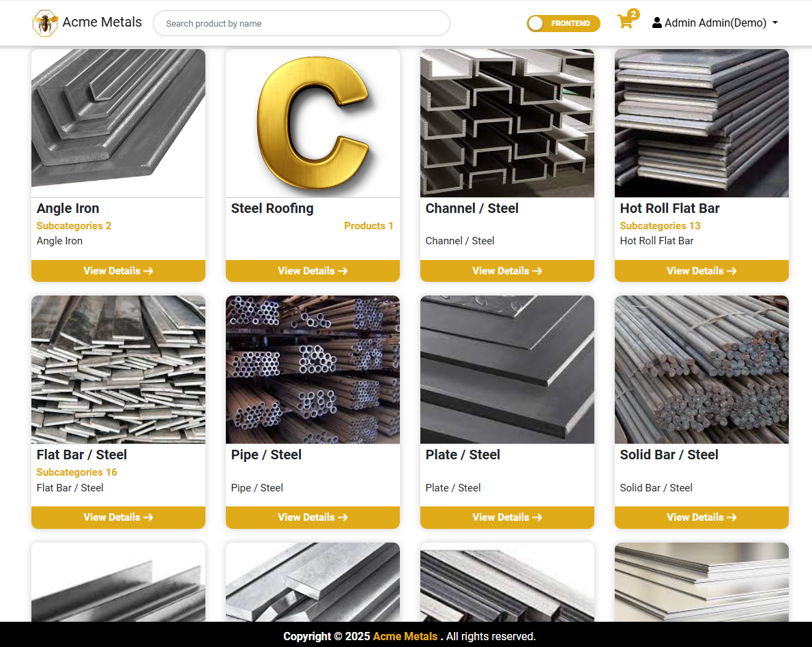
Task: Click the Subcategories 16 link under Flat Bar
Action: [76, 472]
